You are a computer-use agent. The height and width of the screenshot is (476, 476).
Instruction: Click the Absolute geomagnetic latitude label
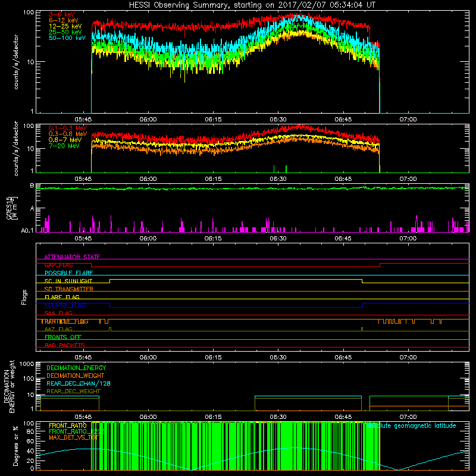tap(411, 426)
